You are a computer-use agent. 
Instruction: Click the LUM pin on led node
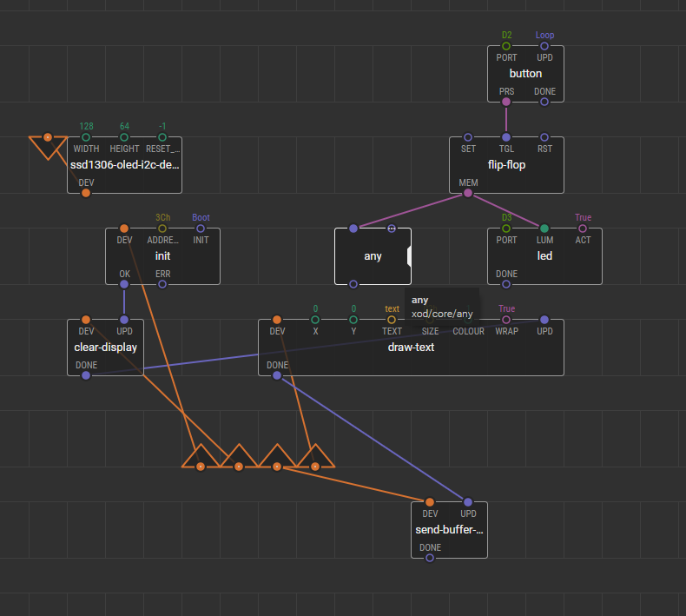(544, 229)
